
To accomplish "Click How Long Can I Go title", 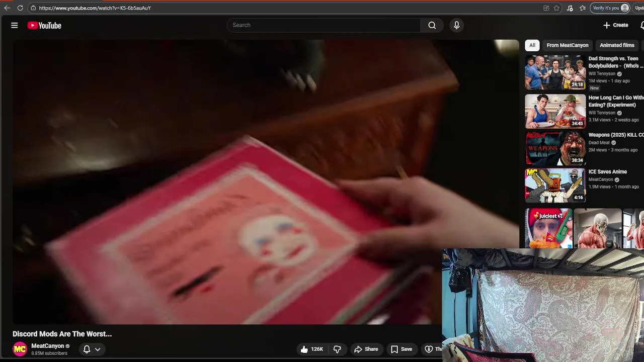I will click(616, 102).
